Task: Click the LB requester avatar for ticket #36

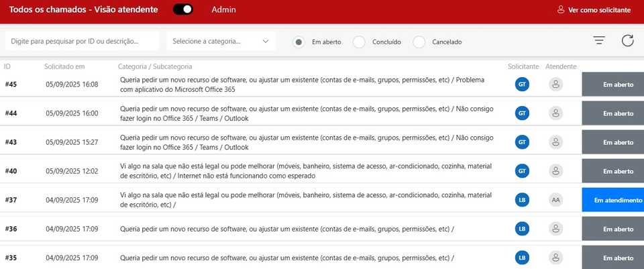Action: (522, 229)
